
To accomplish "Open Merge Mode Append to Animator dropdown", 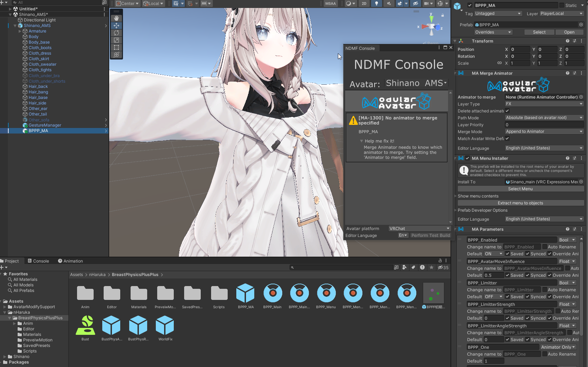I will [x=544, y=131].
